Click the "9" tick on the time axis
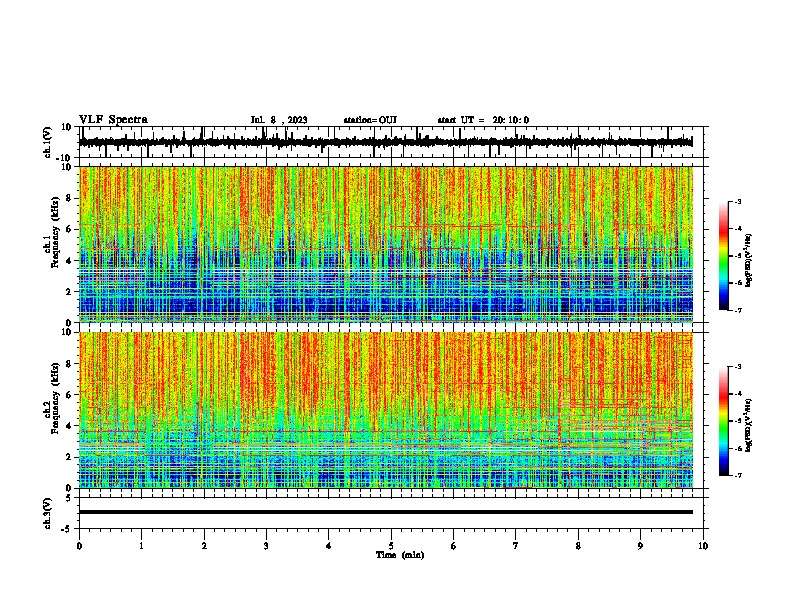 640,546
